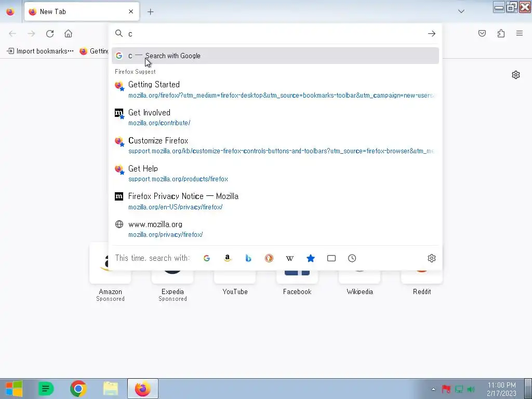Open the Extensions puzzle icon

tap(501, 33)
